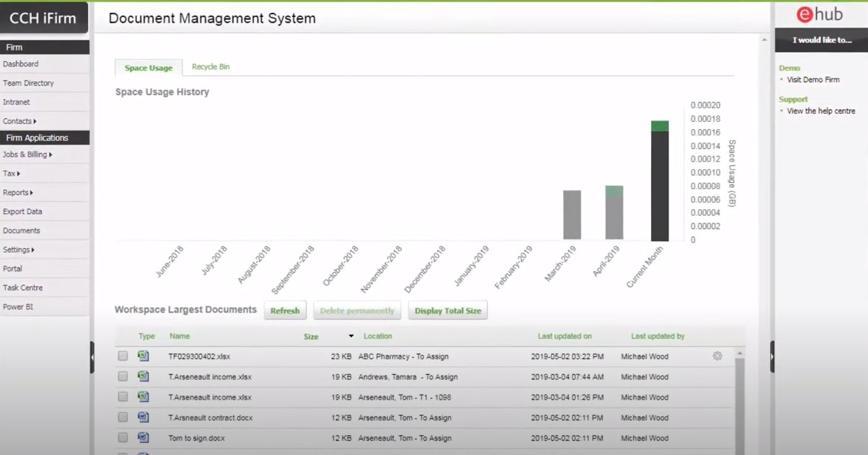Click the Refresh button

click(285, 310)
